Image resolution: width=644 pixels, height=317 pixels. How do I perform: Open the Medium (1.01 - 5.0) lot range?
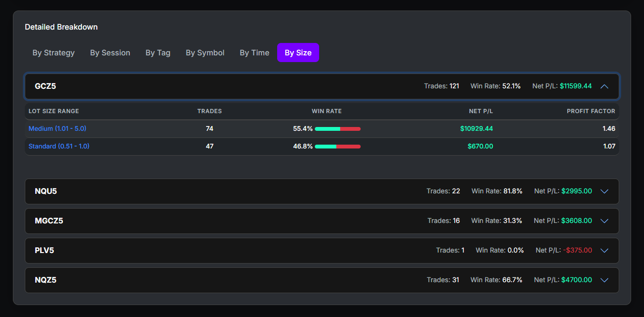click(x=57, y=128)
